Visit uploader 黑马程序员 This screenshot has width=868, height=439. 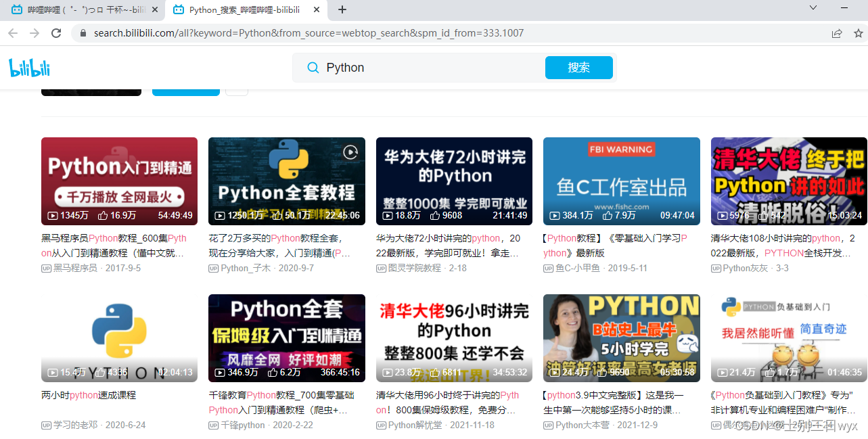coord(75,269)
